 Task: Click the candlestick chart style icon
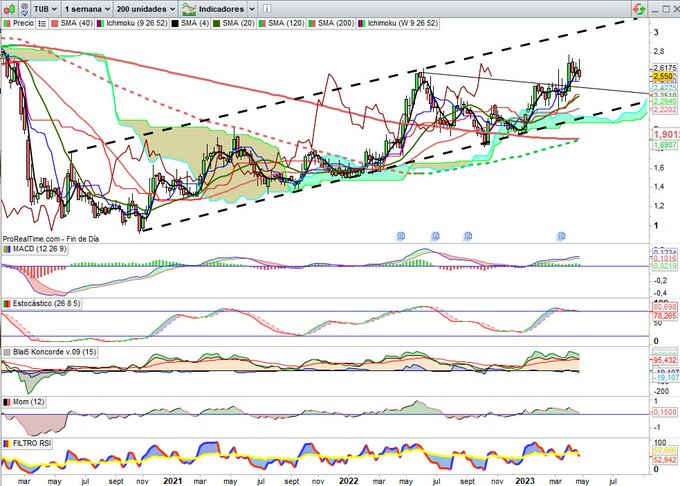point(9,8)
